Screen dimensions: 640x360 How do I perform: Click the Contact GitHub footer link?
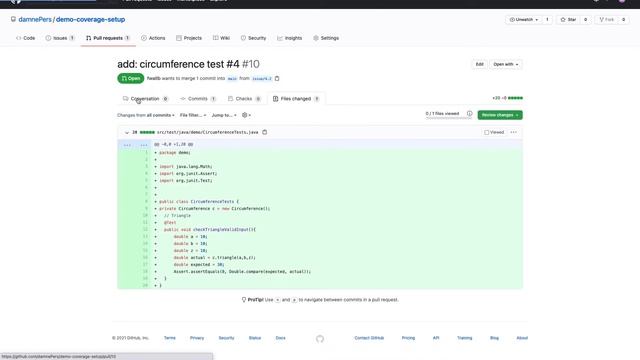[369, 338]
